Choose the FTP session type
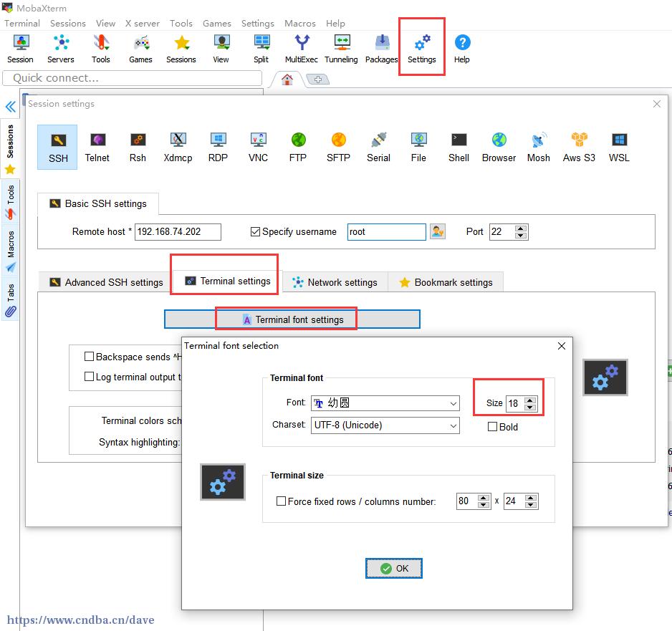This screenshot has width=672, height=631. point(298,148)
